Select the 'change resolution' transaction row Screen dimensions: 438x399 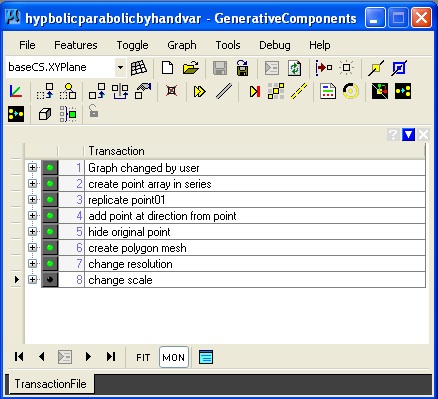click(225, 264)
